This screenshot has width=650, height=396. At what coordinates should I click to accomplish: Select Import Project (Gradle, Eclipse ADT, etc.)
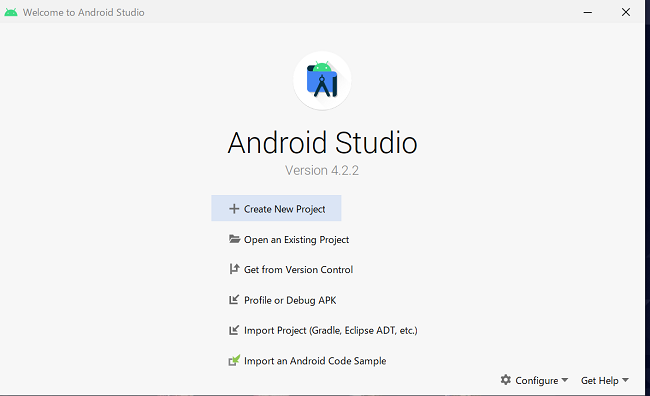[323, 330]
